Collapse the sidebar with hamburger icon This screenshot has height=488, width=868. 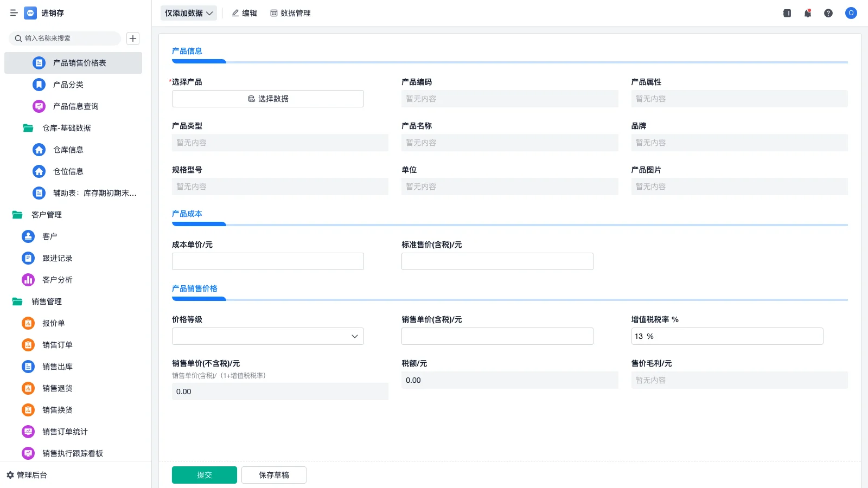tap(14, 13)
